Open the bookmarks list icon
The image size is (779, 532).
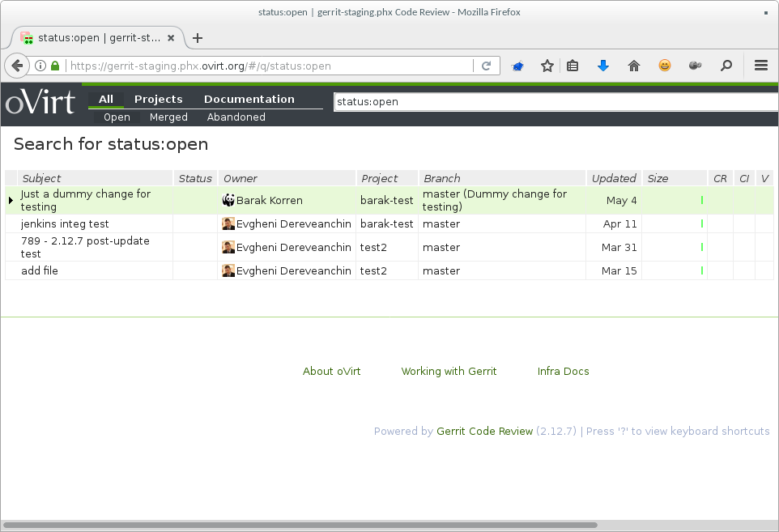573,66
